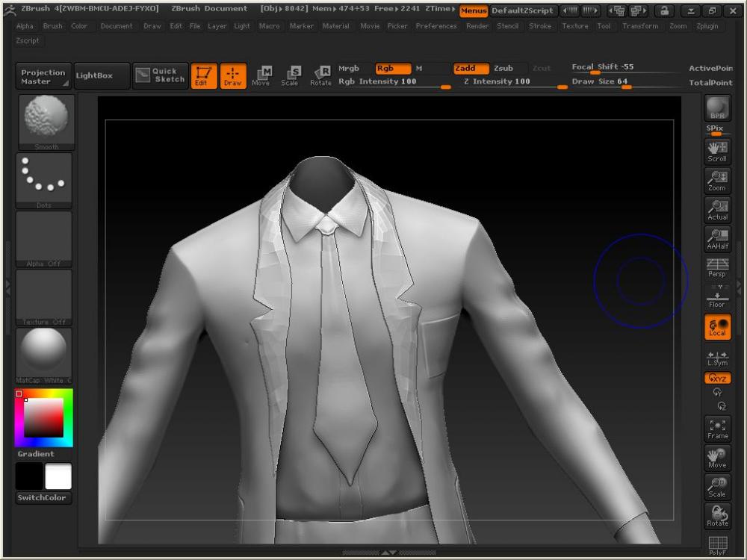Click the SwitchColor button
Image resolution: width=747 pixels, height=560 pixels.
click(x=43, y=498)
